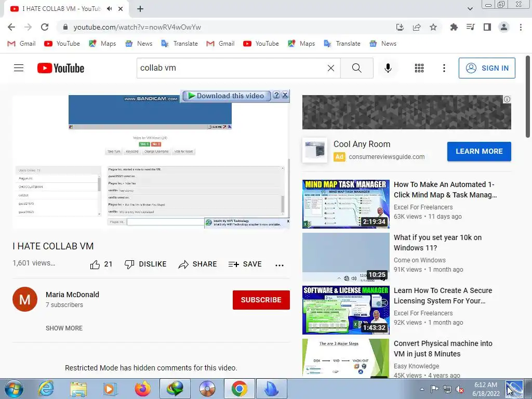Viewport: 532px width, 399px height.
Task: Open the taskbar clock showing 6:12 AM
Action: [486, 389]
